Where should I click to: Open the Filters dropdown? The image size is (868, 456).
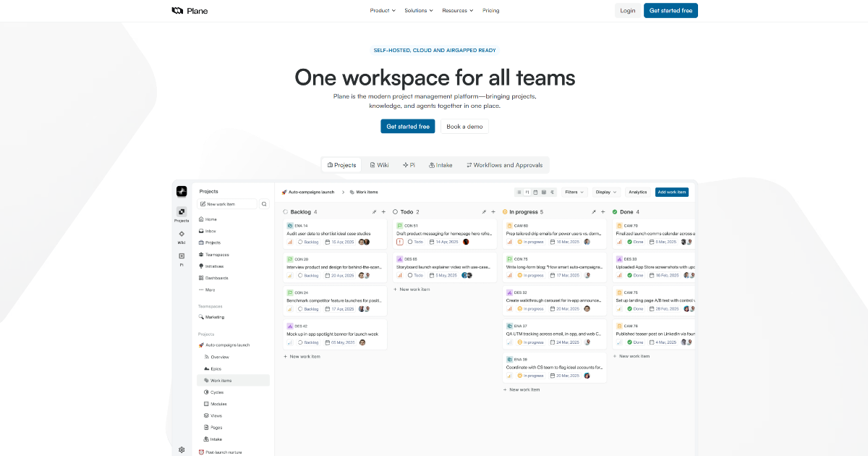pyautogui.click(x=575, y=192)
